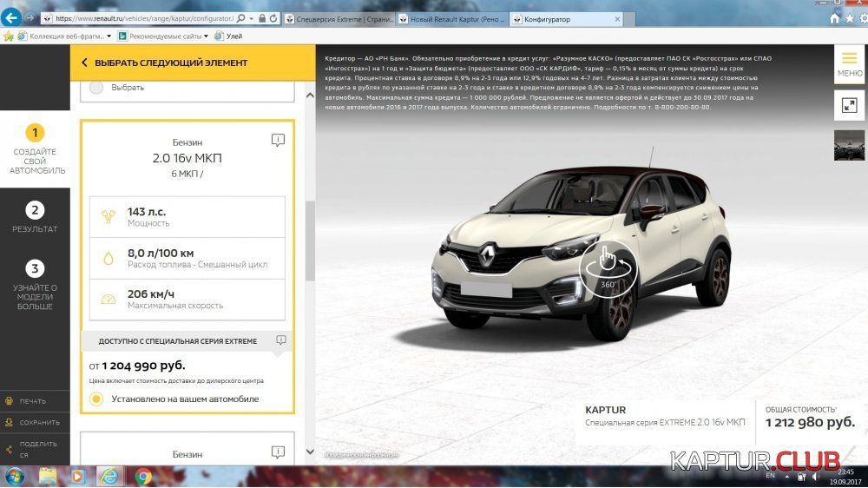Select the 'Выбрать' radio button at top
The width and height of the screenshot is (868, 488).
pos(96,87)
